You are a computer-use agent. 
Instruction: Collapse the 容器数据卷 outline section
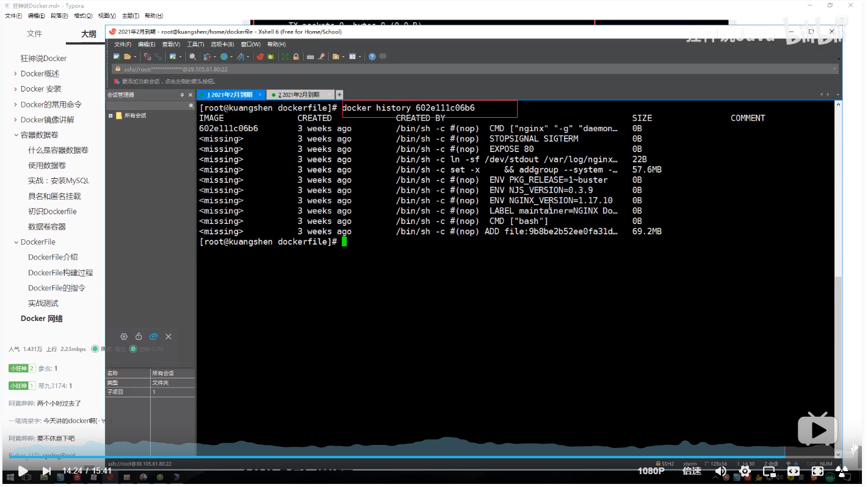tap(15, 135)
